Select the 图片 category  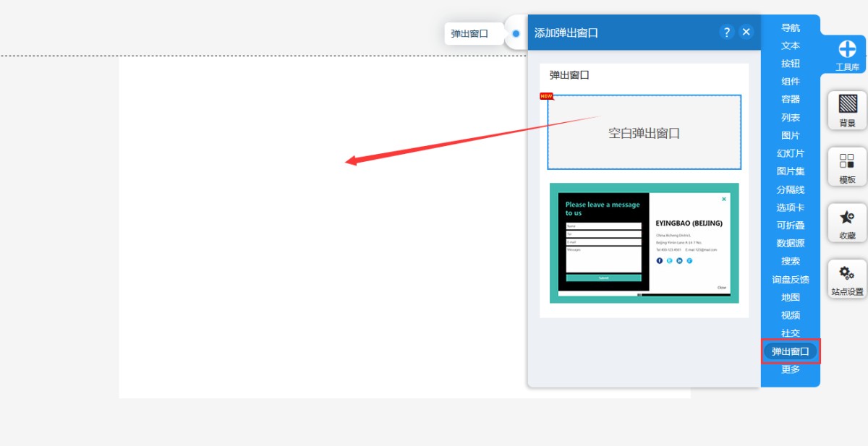[791, 135]
